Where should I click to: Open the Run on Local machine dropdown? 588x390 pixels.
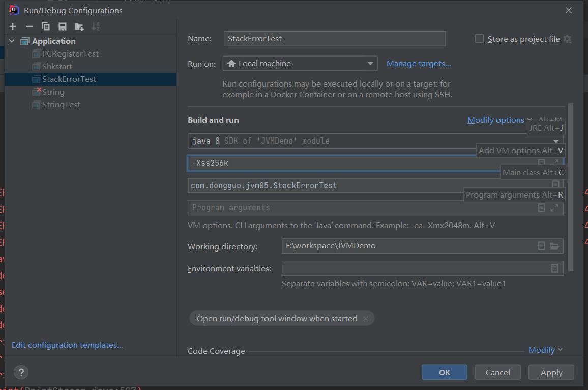click(300, 64)
